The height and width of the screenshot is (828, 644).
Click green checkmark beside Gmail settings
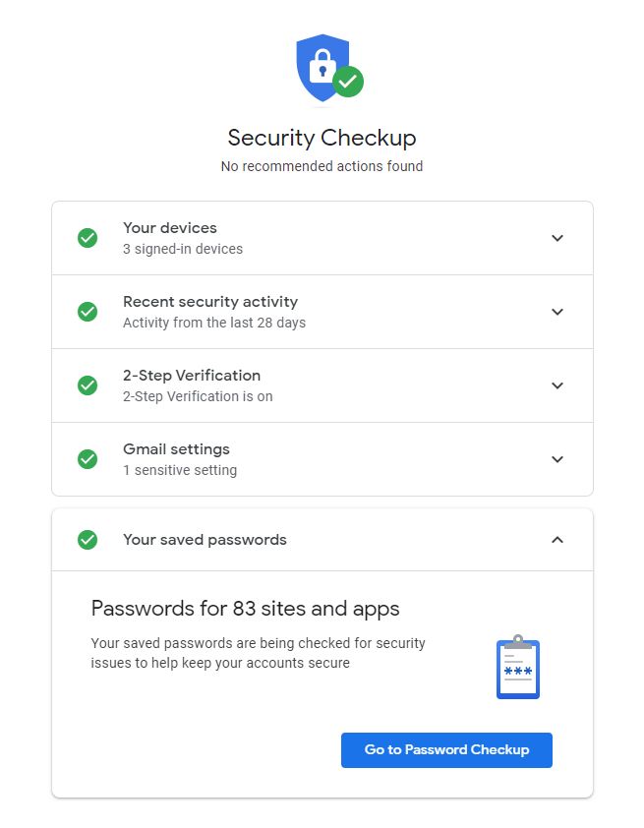click(88, 459)
